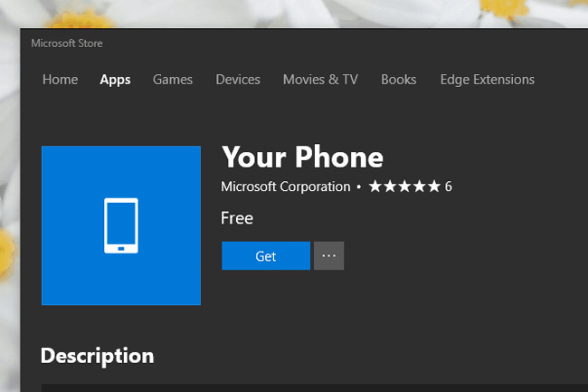Click the Your Phone app title
The width and height of the screenshot is (588, 392).
(x=302, y=158)
